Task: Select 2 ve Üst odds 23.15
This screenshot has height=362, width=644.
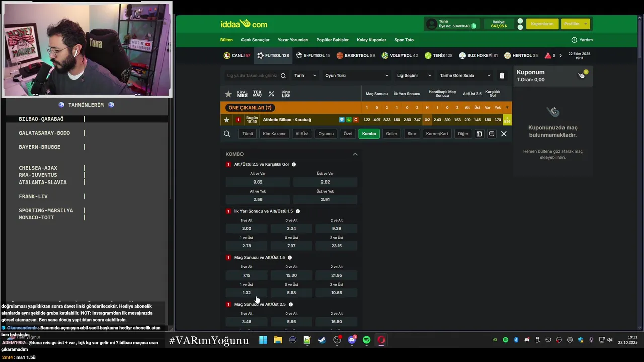Action: coord(337,246)
